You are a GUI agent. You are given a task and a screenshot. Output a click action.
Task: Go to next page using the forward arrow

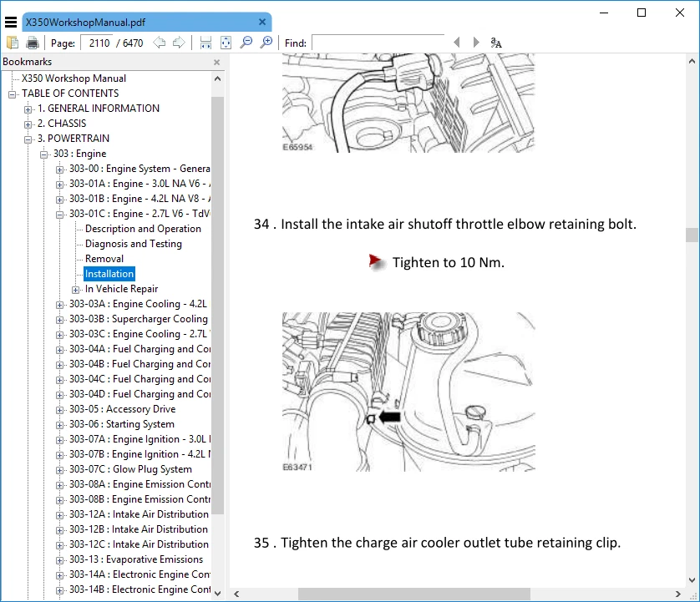180,42
